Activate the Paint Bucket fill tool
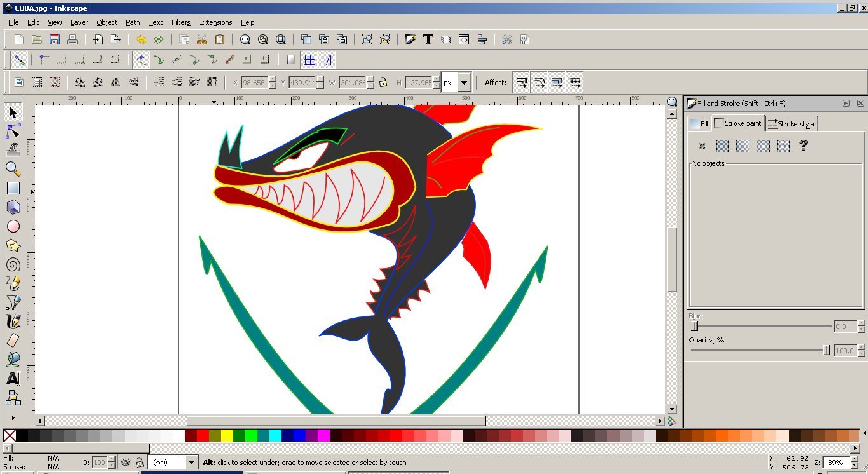 click(13, 360)
